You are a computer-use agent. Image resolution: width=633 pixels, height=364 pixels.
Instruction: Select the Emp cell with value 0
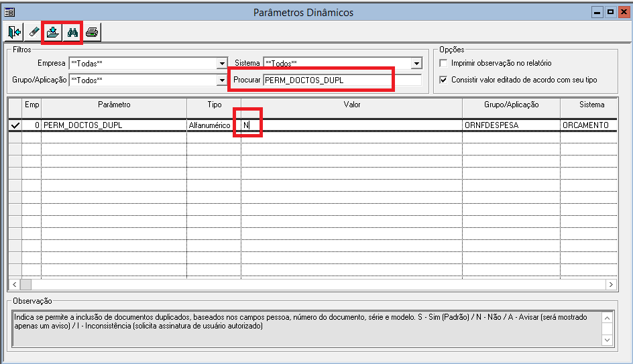coord(32,125)
